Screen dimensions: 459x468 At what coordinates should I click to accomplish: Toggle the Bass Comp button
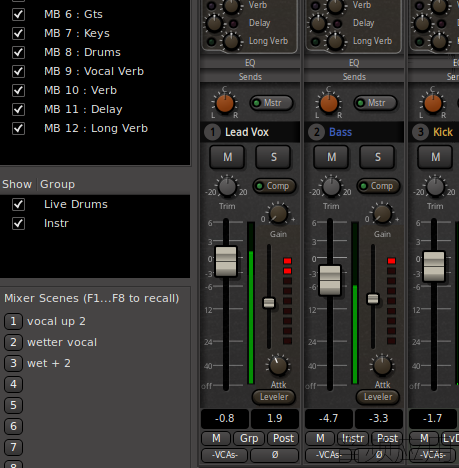click(378, 186)
